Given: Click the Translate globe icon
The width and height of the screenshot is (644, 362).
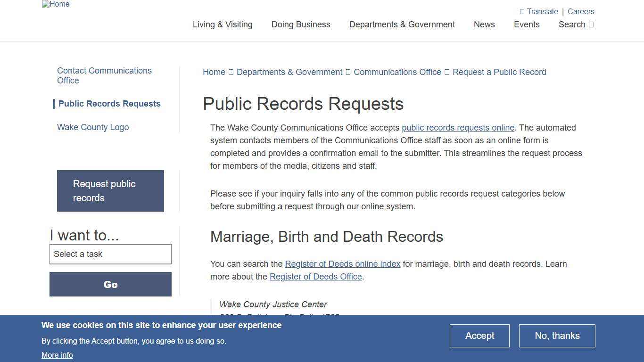Looking at the screenshot, I should coord(523,11).
